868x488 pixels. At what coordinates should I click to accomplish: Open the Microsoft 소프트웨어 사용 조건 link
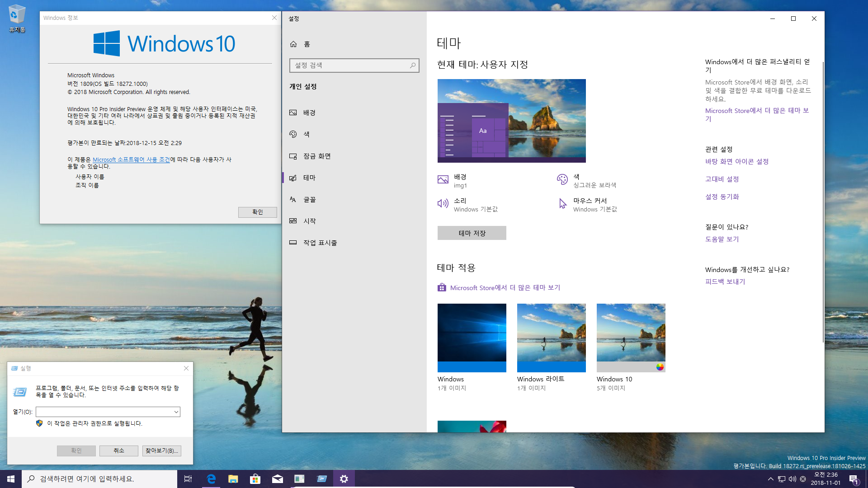tap(131, 160)
